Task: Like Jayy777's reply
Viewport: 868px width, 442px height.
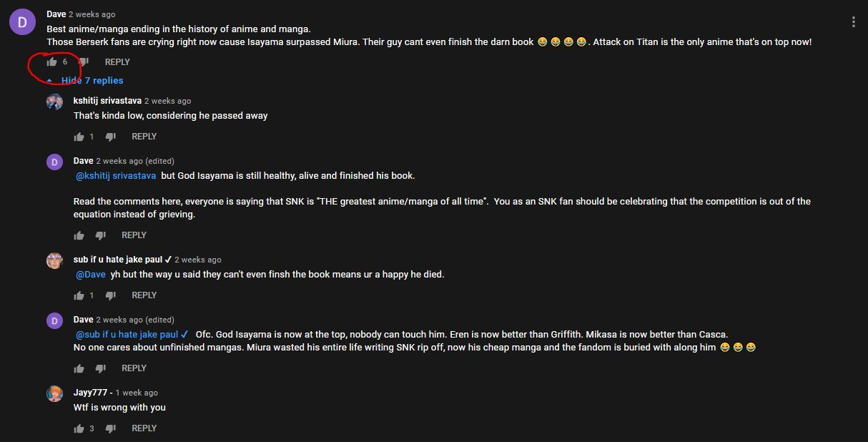Action: [x=79, y=428]
